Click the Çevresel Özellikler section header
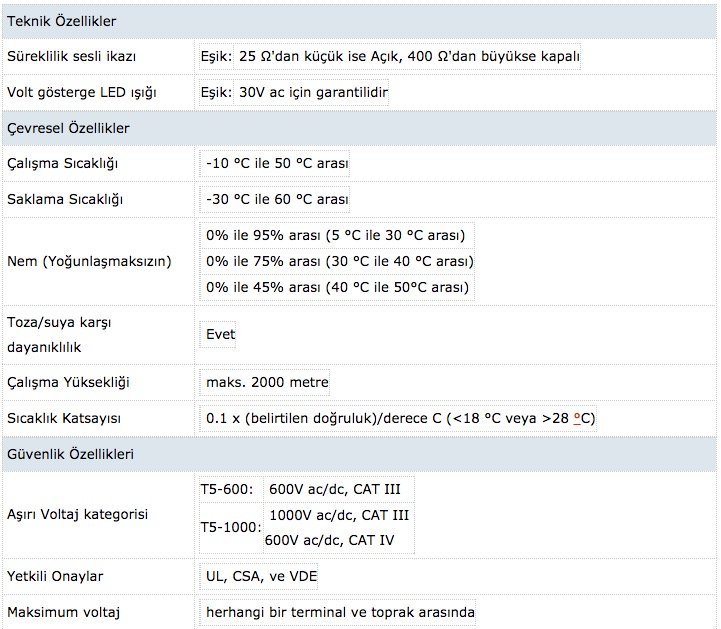 pyautogui.click(x=68, y=128)
